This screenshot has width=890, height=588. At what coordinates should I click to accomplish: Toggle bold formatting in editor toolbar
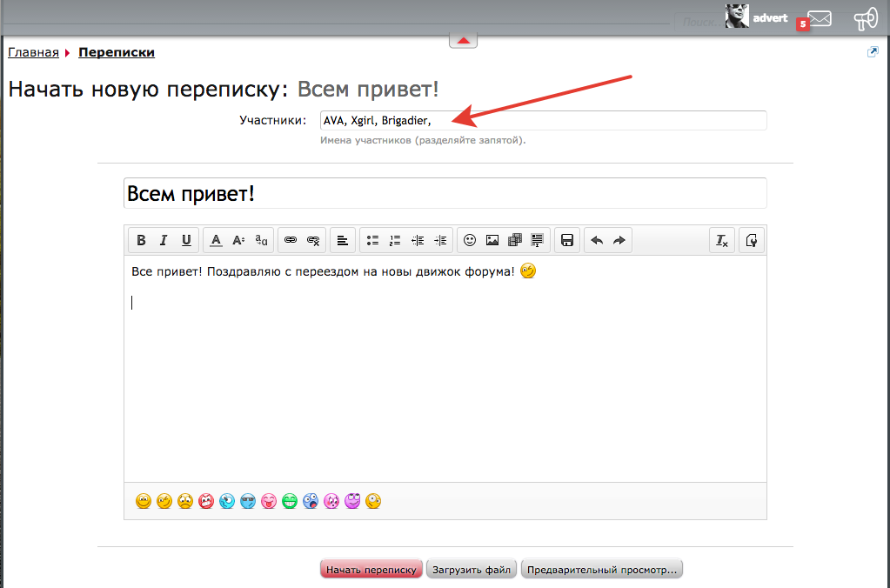pyautogui.click(x=141, y=241)
